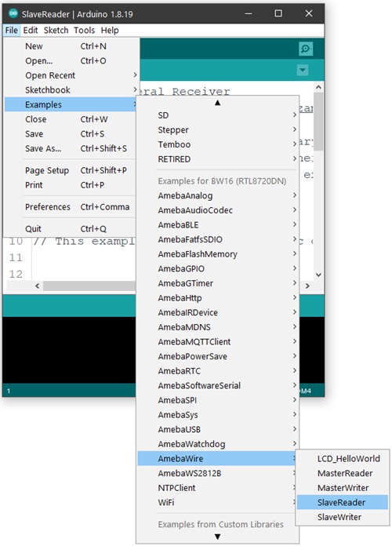This screenshot has width=392, height=546.
Task: Open the NTPClient submenu
Action: click(218, 488)
